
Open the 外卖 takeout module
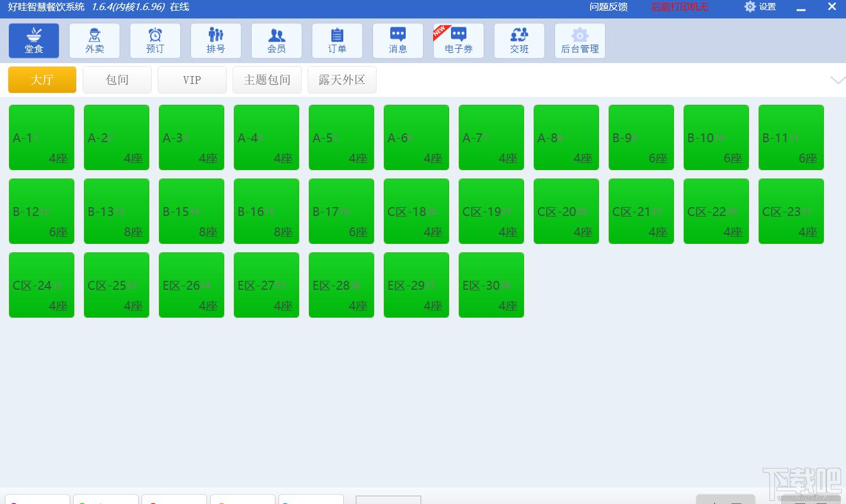(x=95, y=40)
